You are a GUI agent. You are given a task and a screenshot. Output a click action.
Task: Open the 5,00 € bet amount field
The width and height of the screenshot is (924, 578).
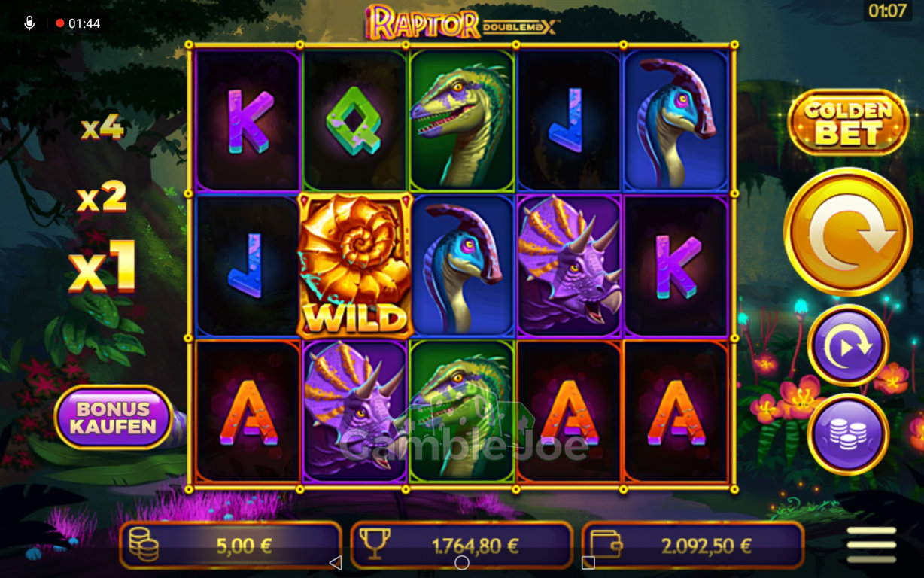click(x=230, y=546)
